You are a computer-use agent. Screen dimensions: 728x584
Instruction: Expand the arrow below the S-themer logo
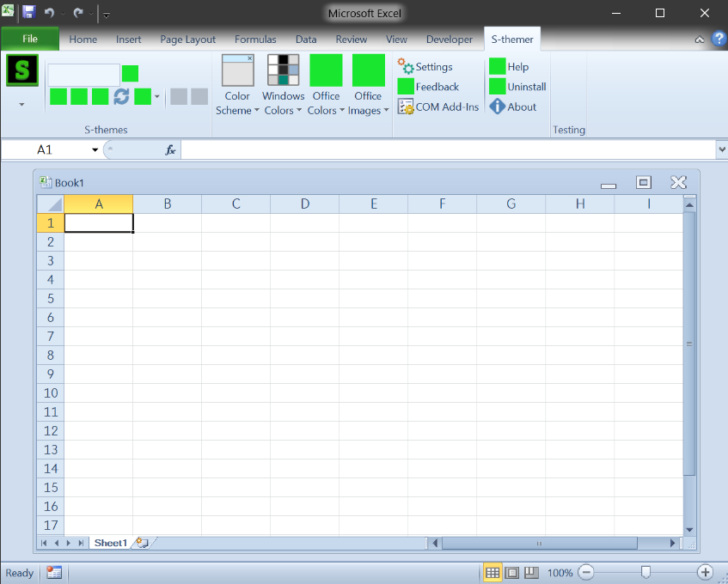tap(21, 105)
